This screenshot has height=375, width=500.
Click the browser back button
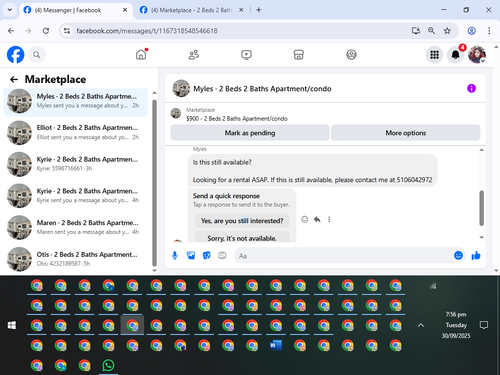(x=11, y=31)
